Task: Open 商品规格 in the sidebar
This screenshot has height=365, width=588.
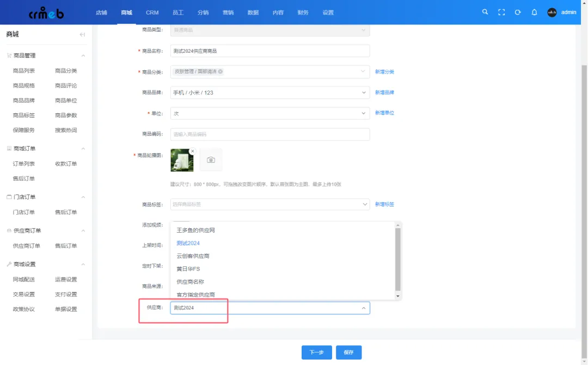Action: coord(23,86)
